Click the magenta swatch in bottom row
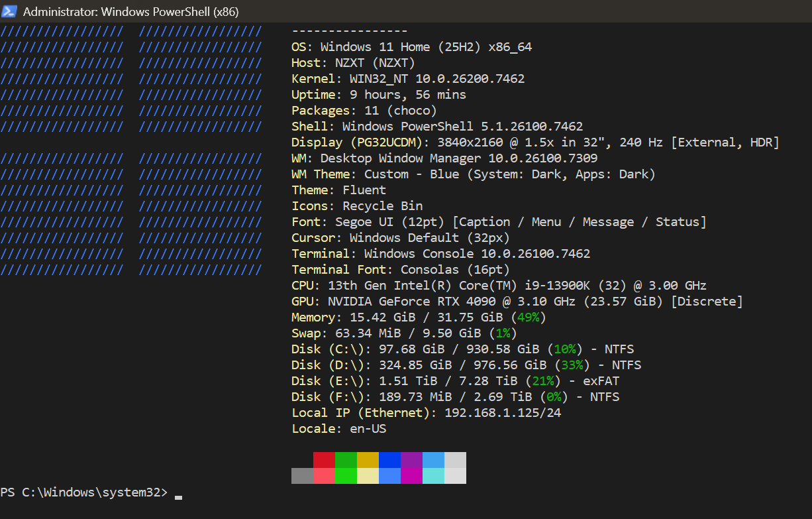The width and height of the screenshot is (812, 519). (411, 476)
